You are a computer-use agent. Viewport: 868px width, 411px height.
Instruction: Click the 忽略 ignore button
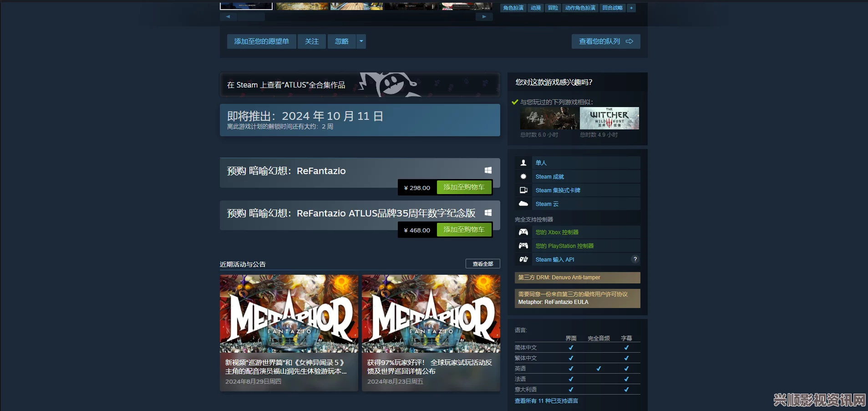point(342,41)
